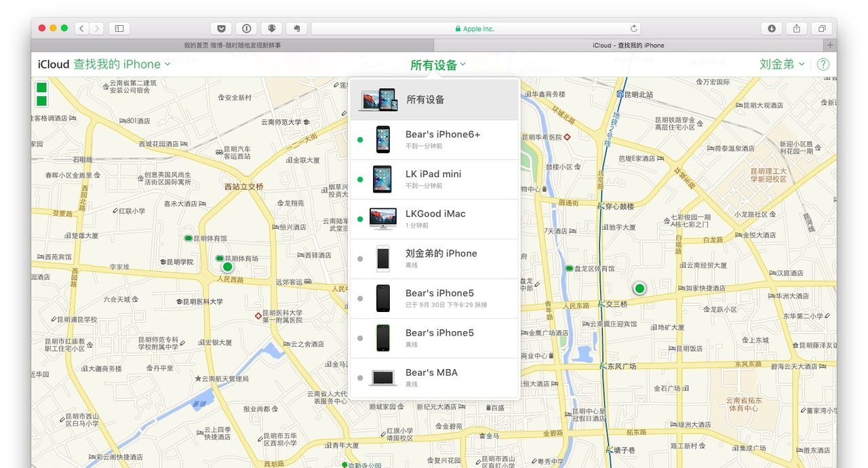Open the help question mark icon
The image size is (868, 468).
click(823, 64)
